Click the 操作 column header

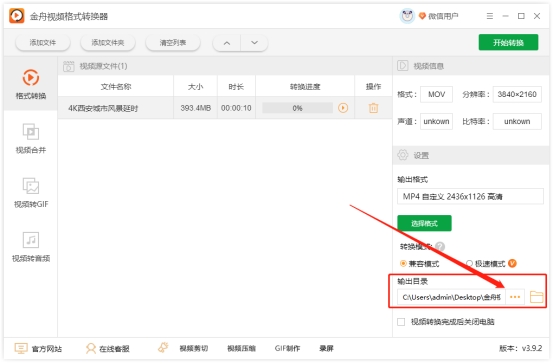[x=373, y=87]
